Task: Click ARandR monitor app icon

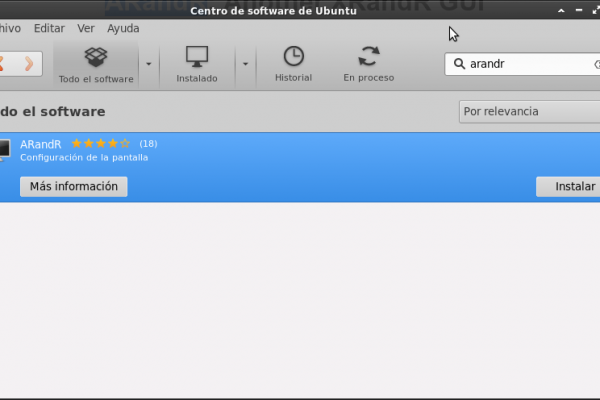Action: (5, 150)
